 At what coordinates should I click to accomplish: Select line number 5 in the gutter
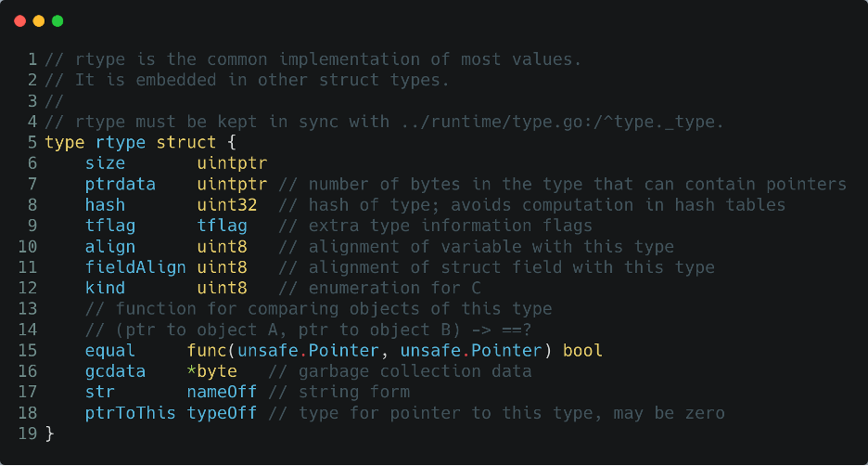click(32, 142)
